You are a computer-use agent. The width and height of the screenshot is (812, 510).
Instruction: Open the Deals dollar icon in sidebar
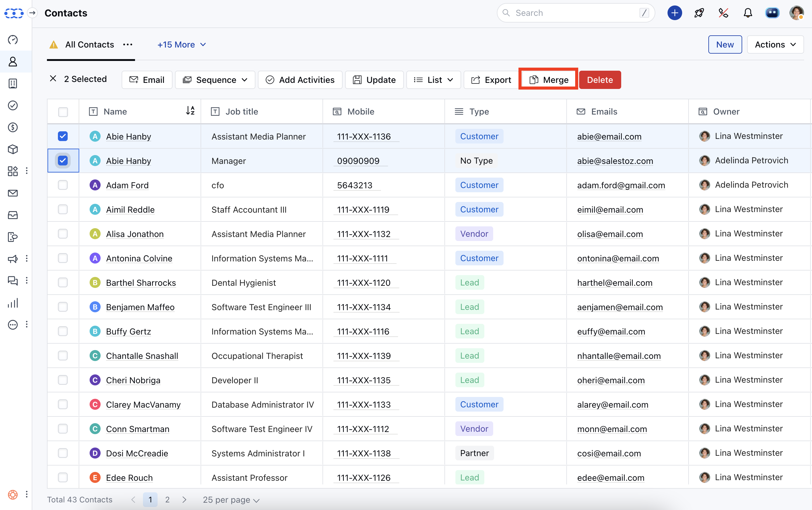[x=13, y=127]
